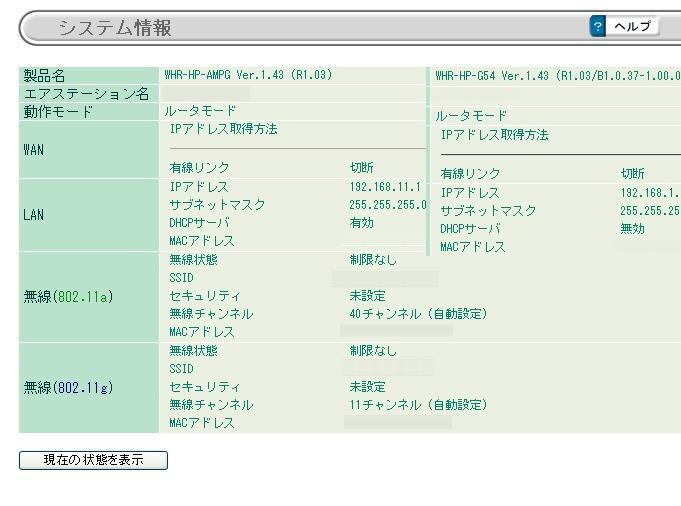
Task: Click 無線チャンネル in the 802.11g section
Action: tap(211, 405)
